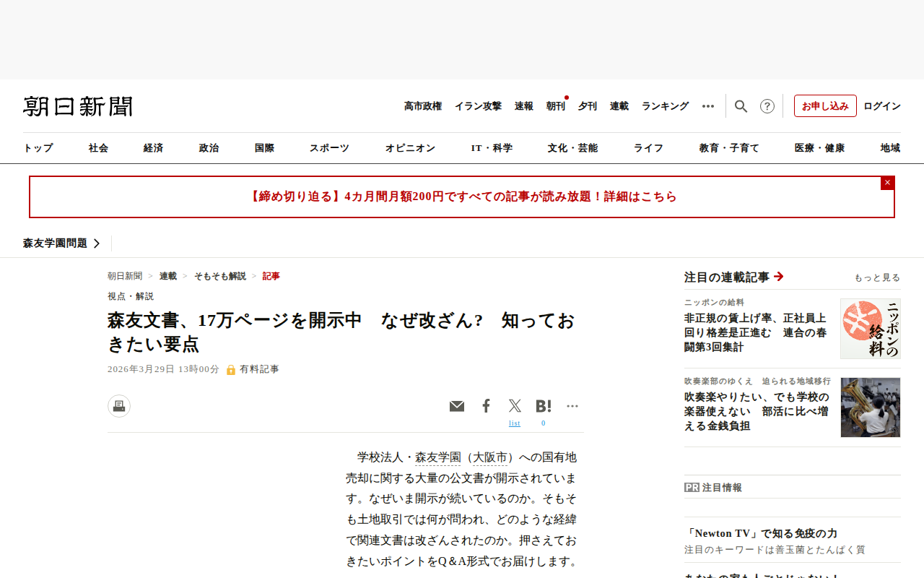Click the 有料記事 lock icon
924x578 pixels.
pos(231,370)
